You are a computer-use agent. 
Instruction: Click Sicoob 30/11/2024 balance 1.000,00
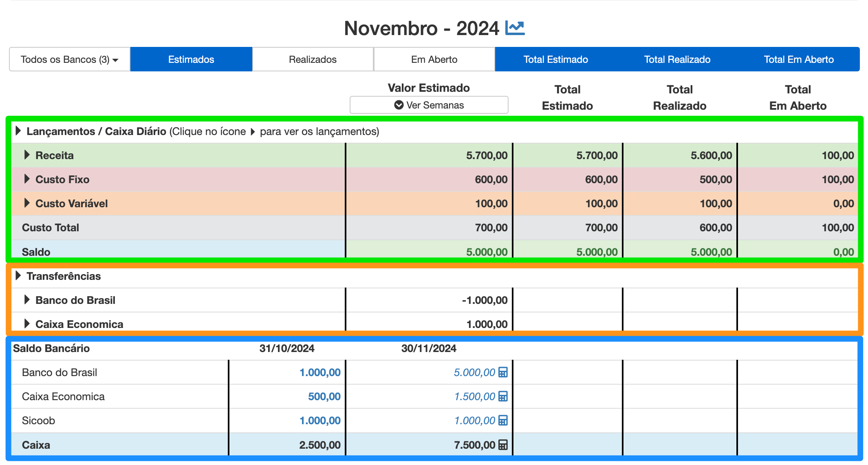pos(474,421)
